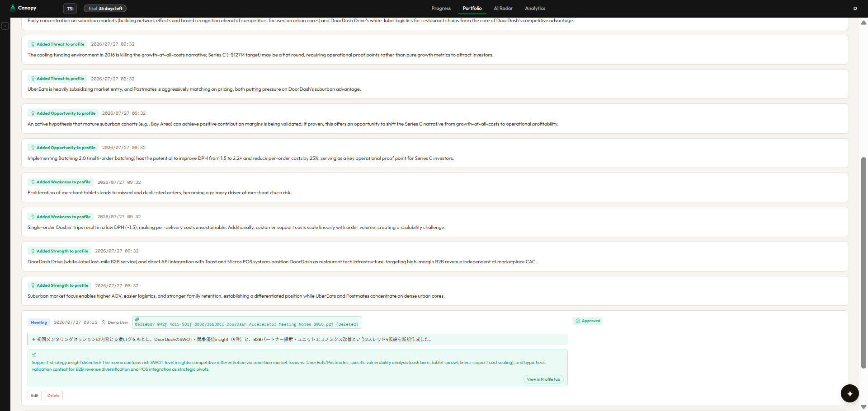Click the timestamp on the merchant tablets Weakness card

pyautogui.click(x=119, y=182)
